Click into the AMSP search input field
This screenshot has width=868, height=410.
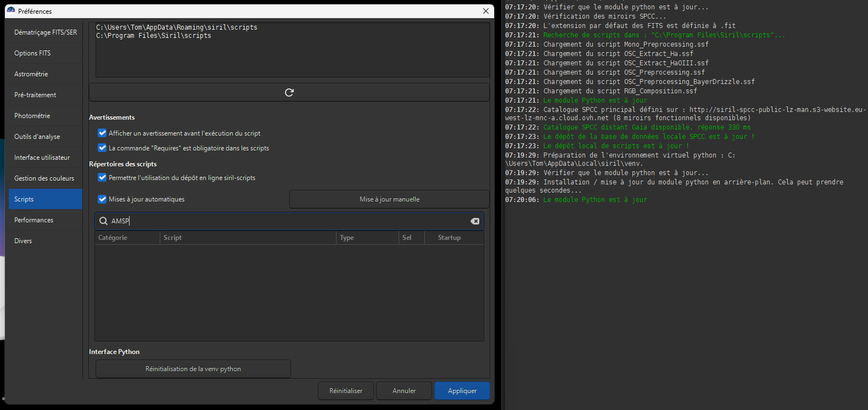tap(289, 221)
